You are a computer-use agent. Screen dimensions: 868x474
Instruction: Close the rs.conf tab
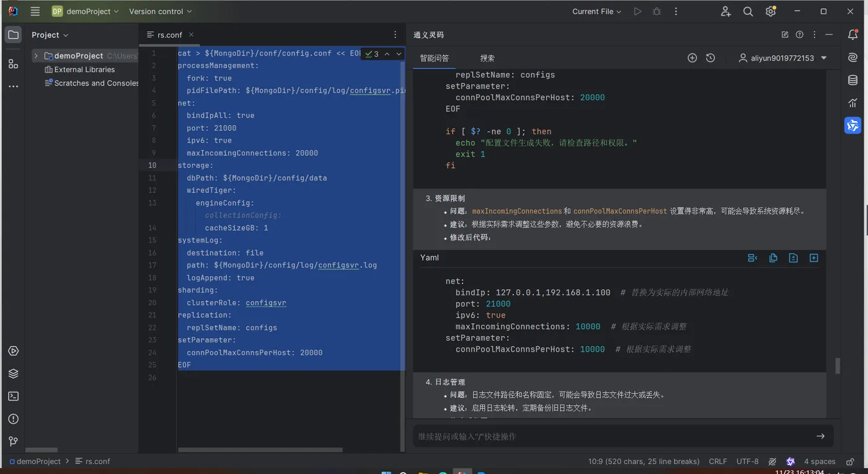191,35
